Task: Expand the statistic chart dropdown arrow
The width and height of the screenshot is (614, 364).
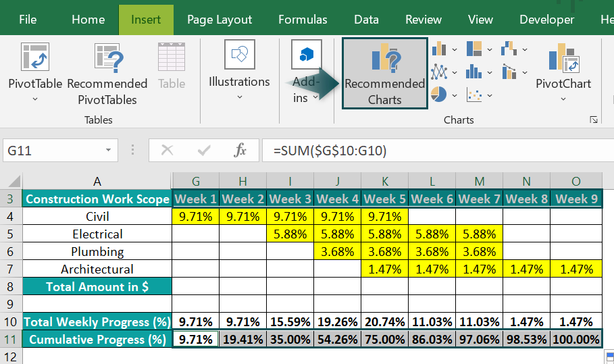Action: (x=490, y=72)
